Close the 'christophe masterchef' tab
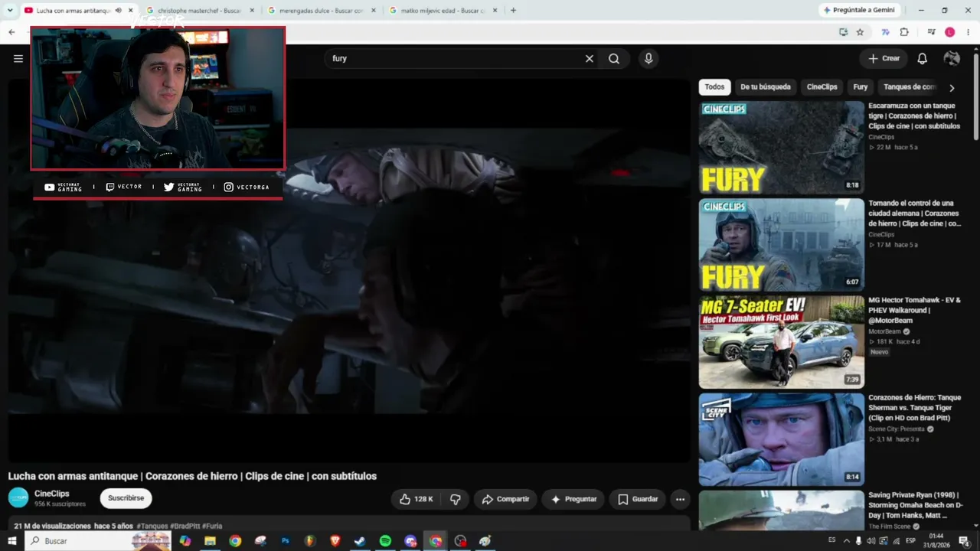 tap(252, 11)
